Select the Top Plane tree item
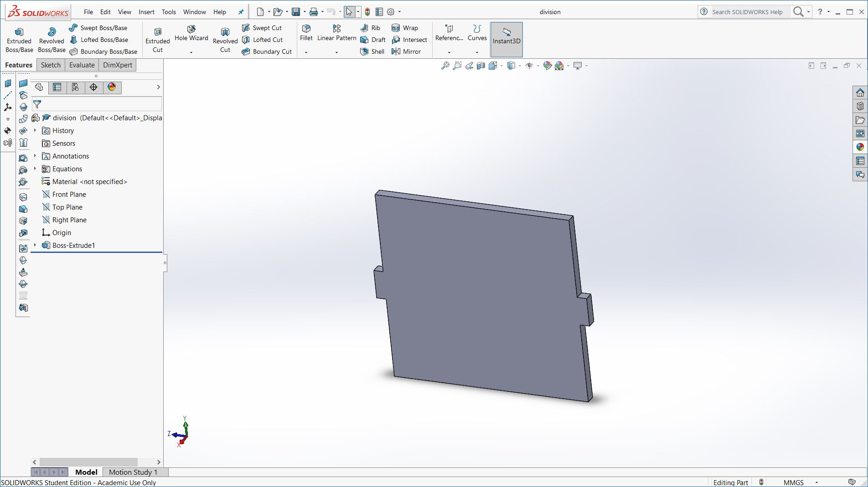Image resolution: width=868 pixels, height=487 pixels. point(67,207)
